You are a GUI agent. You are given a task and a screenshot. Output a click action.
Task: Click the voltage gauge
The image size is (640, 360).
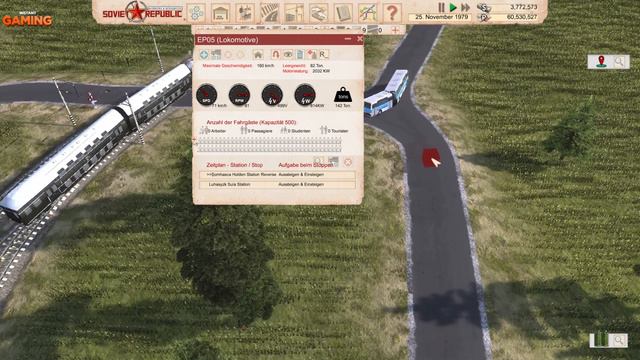272,95
